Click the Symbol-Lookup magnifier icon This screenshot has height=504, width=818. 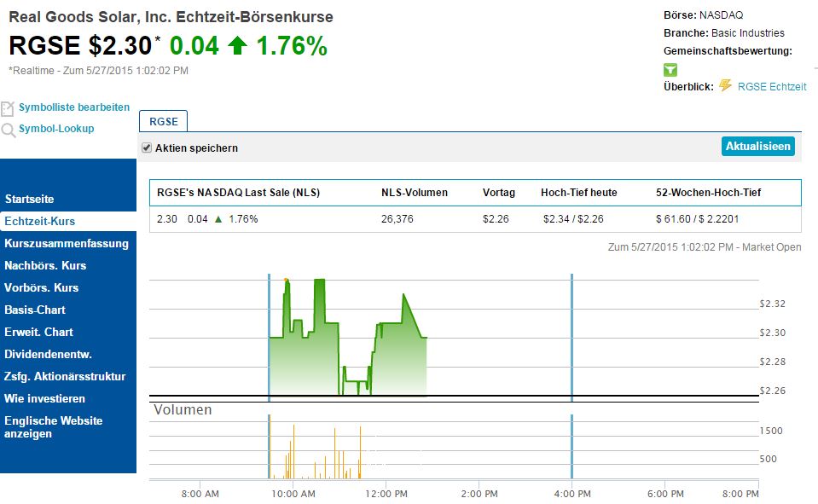(8, 130)
